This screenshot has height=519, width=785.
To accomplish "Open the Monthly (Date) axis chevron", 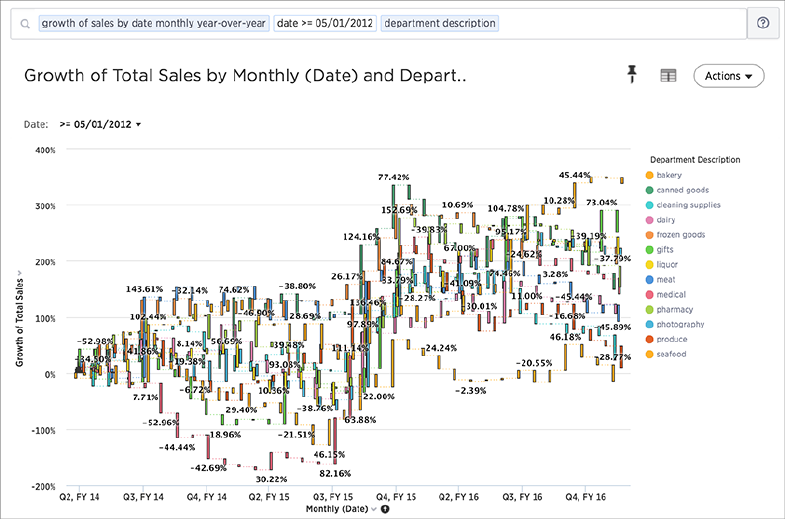I will pos(373,509).
